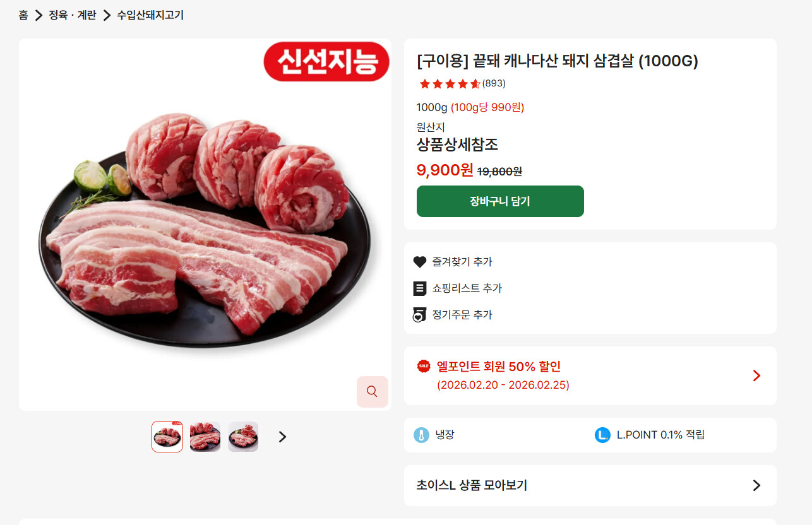The height and width of the screenshot is (525, 812).
Task: Go to 홈 in breadcrumb
Action: pyautogui.click(x=23, y=15)
